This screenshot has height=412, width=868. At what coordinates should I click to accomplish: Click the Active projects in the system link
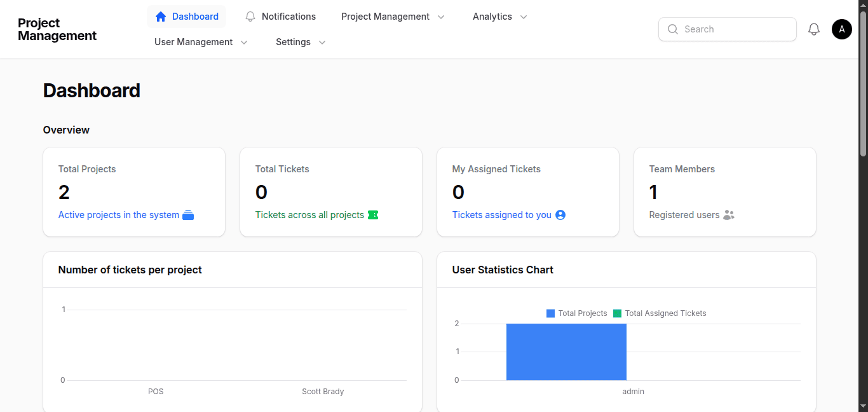tap(118, 215)
